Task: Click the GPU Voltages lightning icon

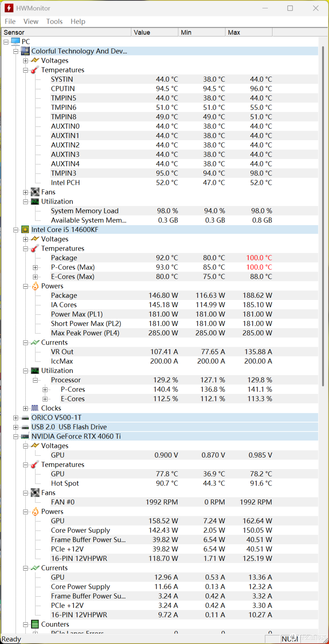Action: pos(35,445)
